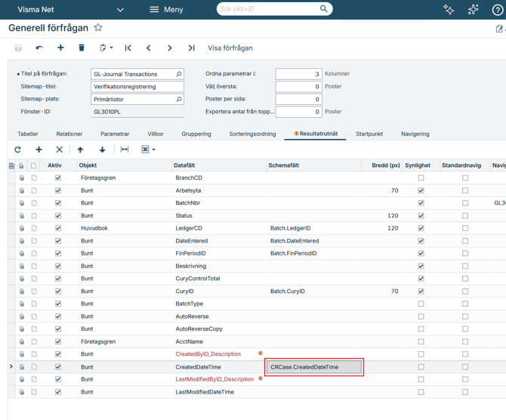Open the Excel export dropdown in grid toolbar
The width and height of the screenshot is (506, 420).
point(153,150)
